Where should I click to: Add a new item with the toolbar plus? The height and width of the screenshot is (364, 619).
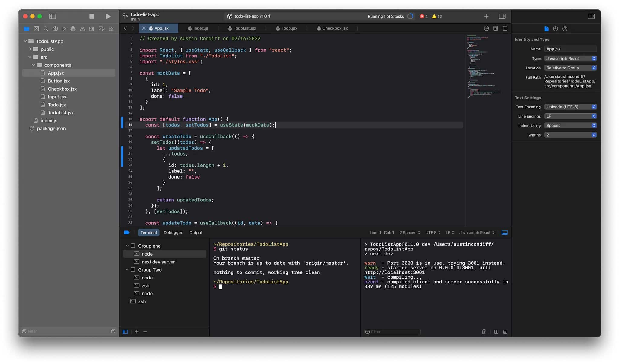tap(486, 16)
